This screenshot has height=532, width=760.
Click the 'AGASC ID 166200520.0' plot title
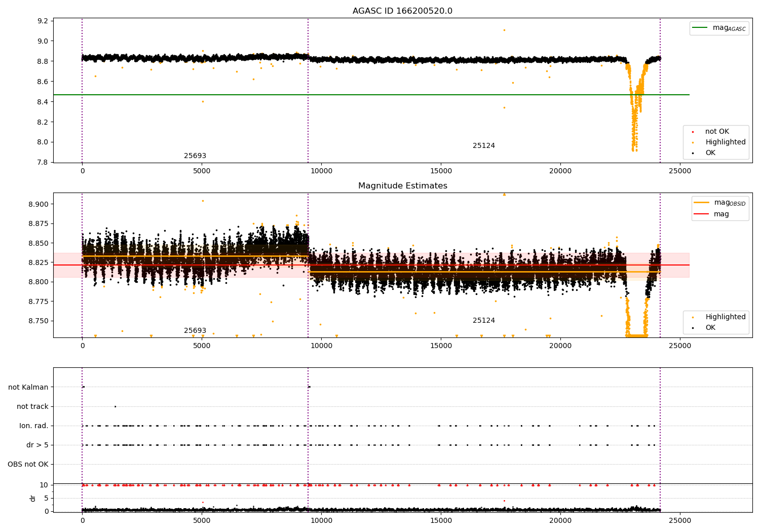(402, 11)
